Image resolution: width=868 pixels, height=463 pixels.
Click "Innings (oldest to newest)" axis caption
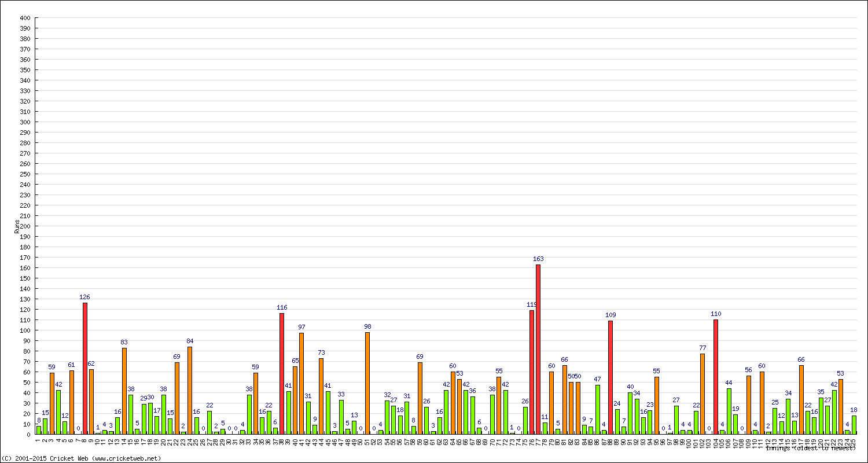click(x=811, y=448)
